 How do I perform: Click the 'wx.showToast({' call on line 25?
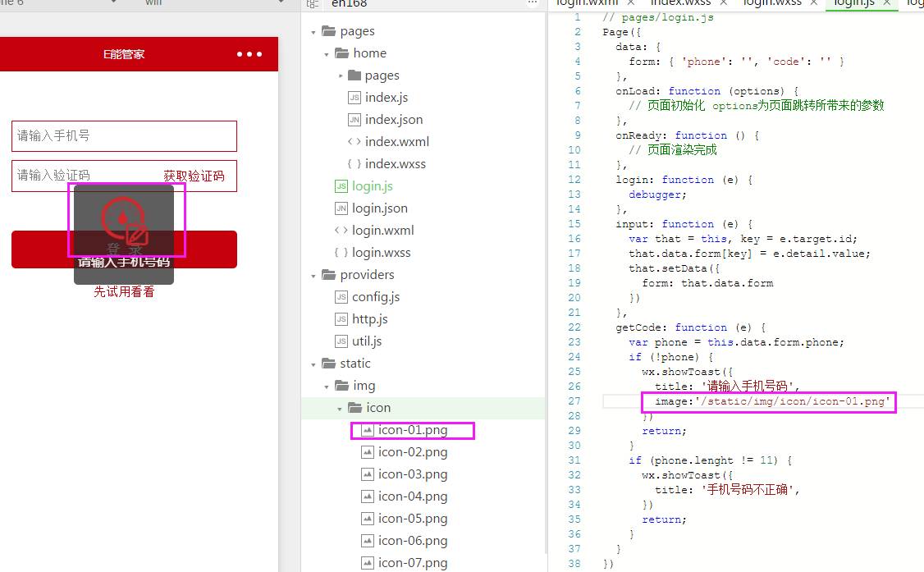pyautogui.click(x=688, y=372)
